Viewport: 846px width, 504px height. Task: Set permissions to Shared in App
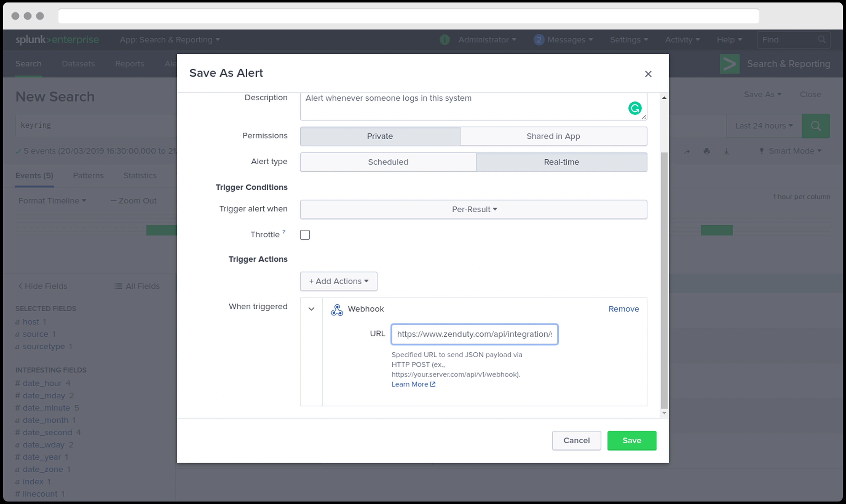(553, 136)
